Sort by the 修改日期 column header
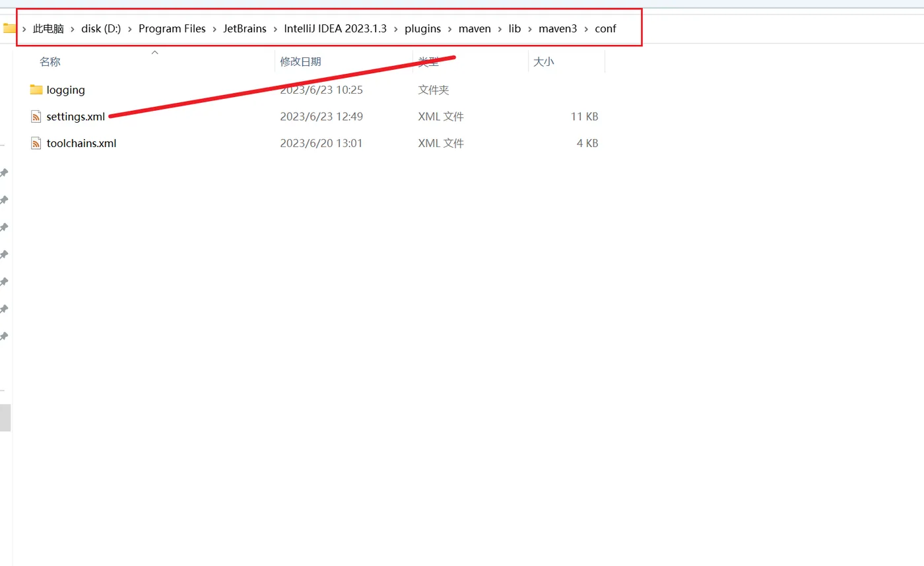The height and width of the screenshot is (566, 924). click(x=300, y=61)
